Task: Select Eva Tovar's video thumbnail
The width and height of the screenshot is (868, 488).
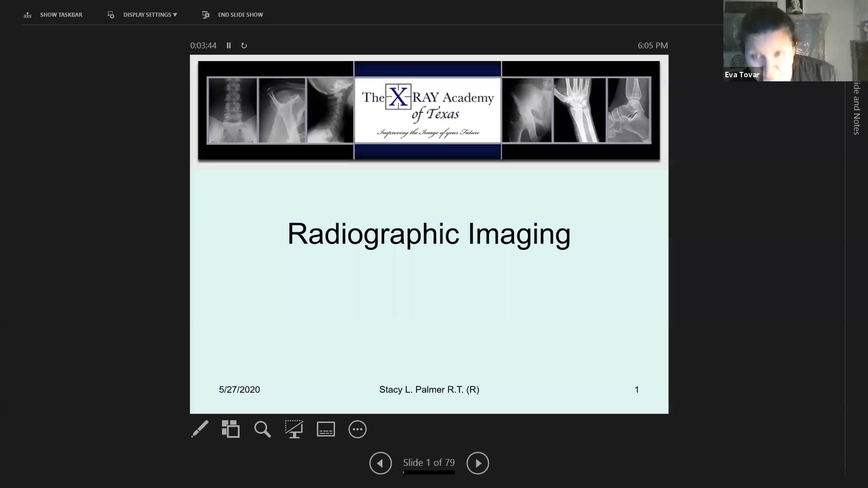Action: [796, 41]
